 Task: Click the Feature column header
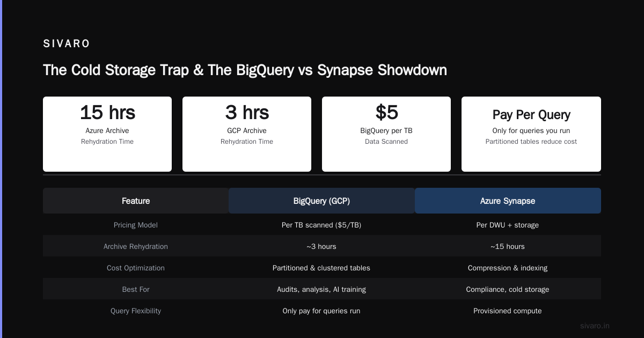[136, 201]
